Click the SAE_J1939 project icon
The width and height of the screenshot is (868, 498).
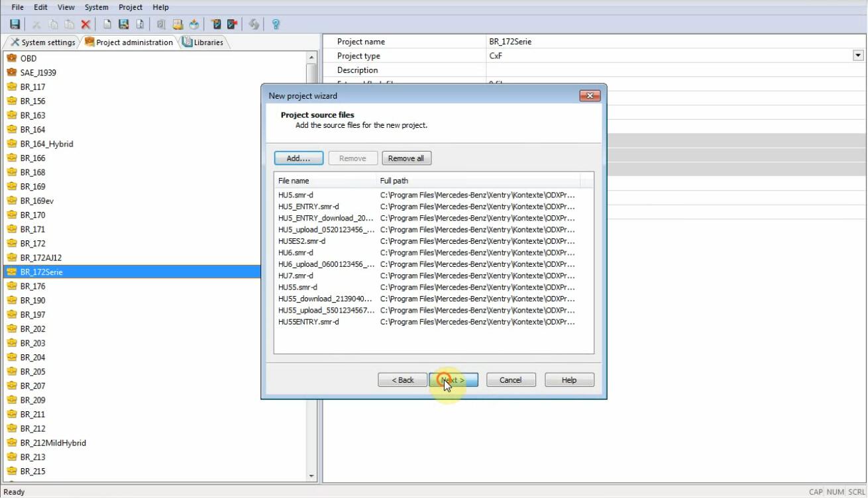[11, 72]
